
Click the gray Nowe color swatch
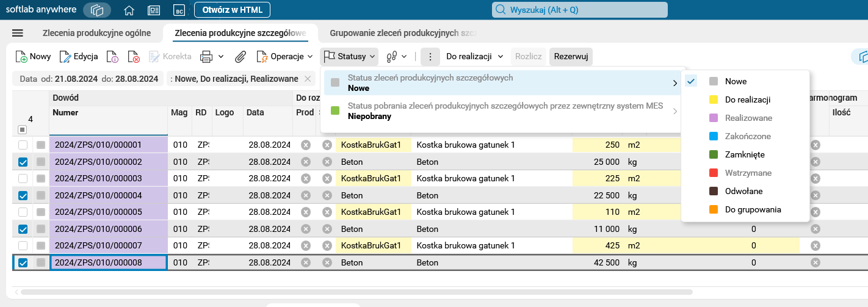[714, 81]
